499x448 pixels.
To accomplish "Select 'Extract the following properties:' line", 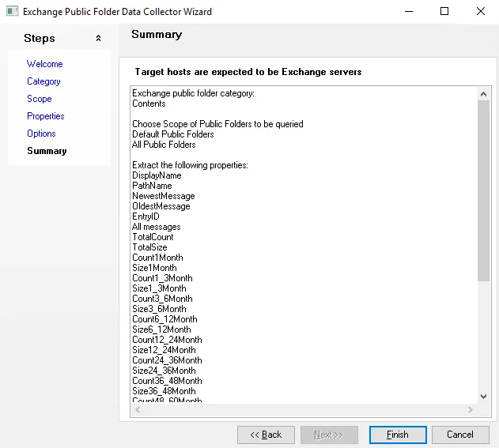I will (x=190, y=165).
